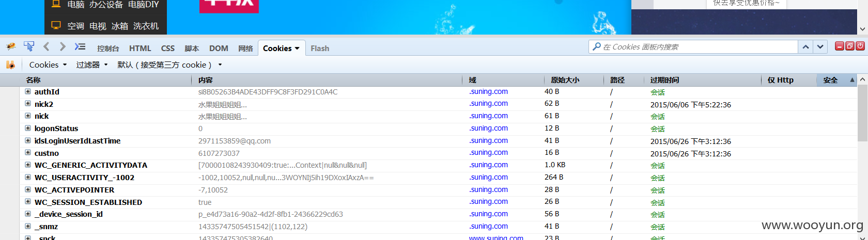
Task: Open Firebug in a detached window
Action: pos(849,46)
